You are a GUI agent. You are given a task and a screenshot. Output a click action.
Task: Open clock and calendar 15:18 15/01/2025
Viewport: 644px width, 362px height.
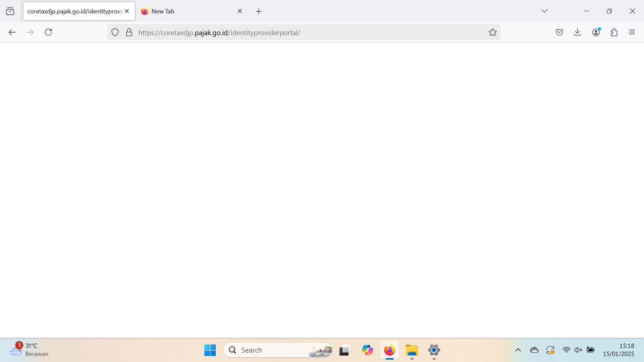pos(619,350)
